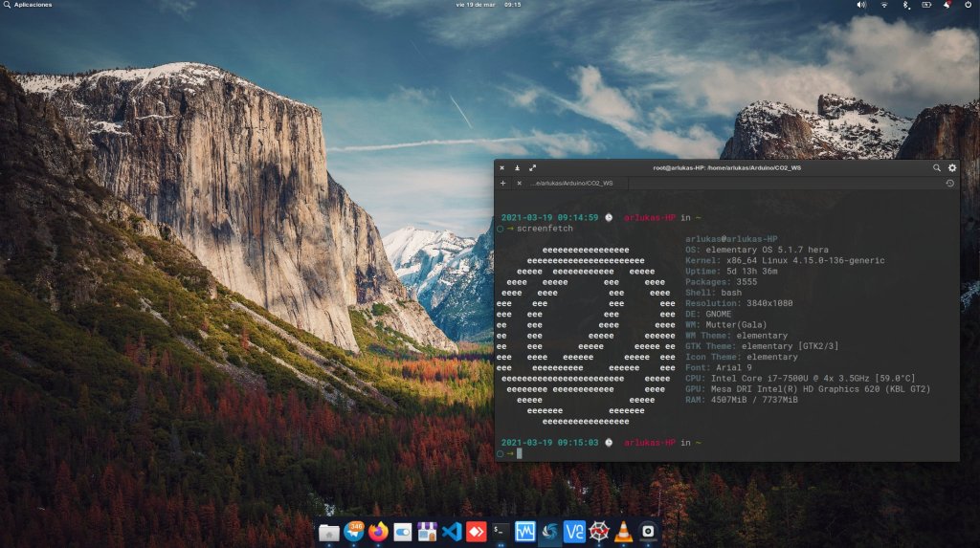
Task: Open Telegram with 346 unread badge
Action: pos(353,531)
